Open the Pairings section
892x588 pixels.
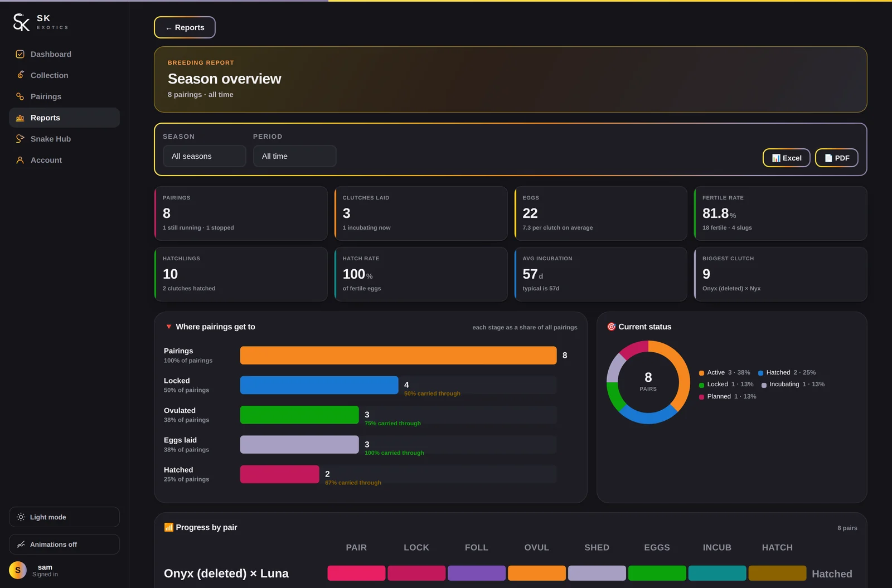click(64, 96)
